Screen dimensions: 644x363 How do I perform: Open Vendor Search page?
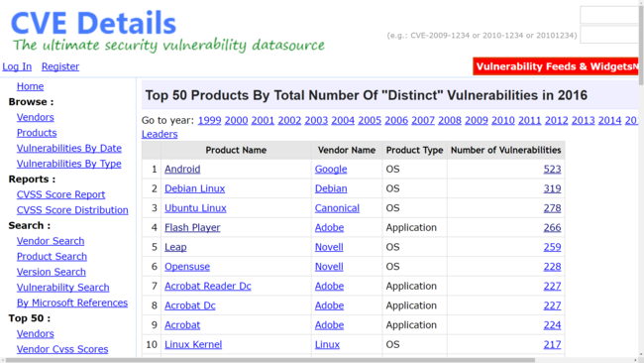pyautogui.click(x=51, y=241)
